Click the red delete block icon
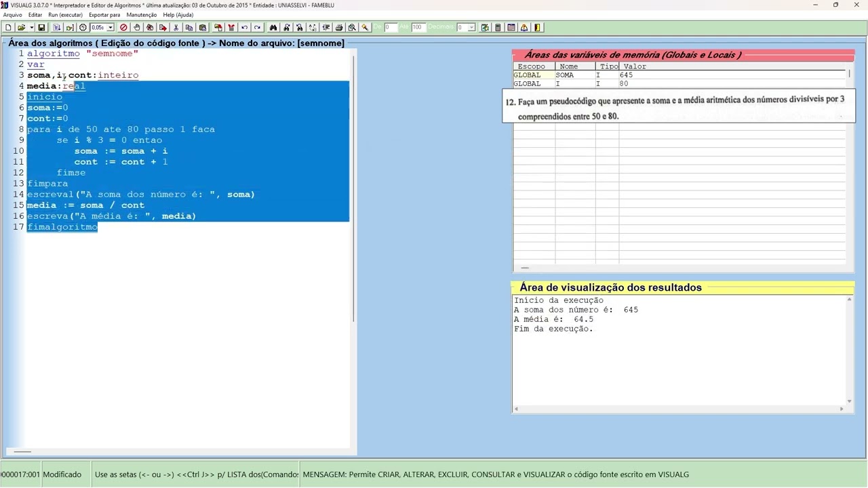 coord(231,28)
